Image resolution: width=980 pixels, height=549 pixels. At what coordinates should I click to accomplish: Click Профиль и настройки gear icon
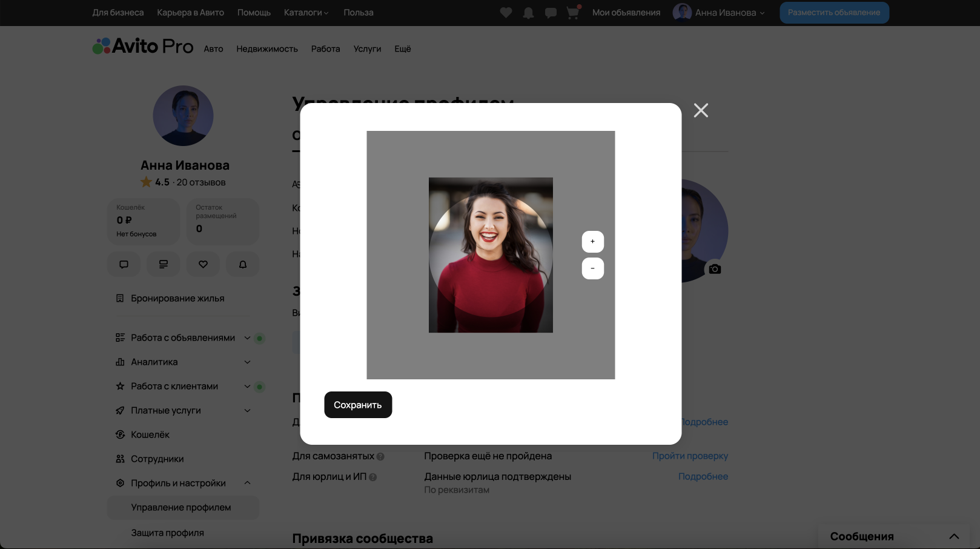pyautogui.click(x=120, y=483)
